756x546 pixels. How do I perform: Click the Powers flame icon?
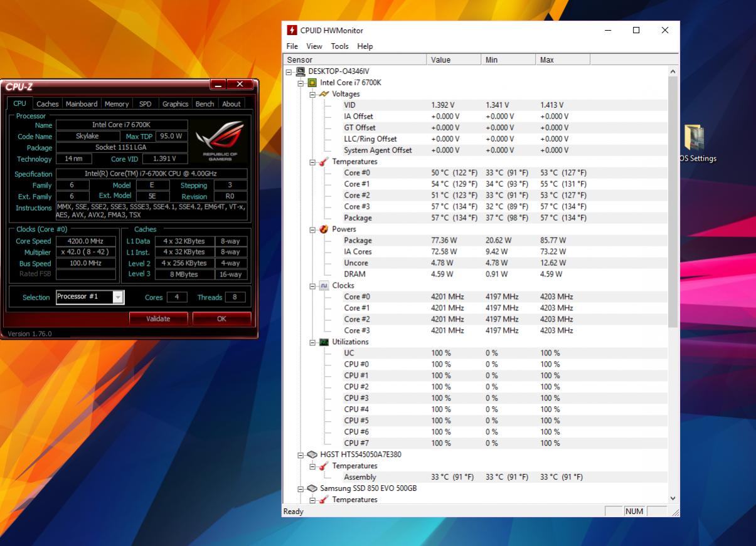(x=324, y=229)
